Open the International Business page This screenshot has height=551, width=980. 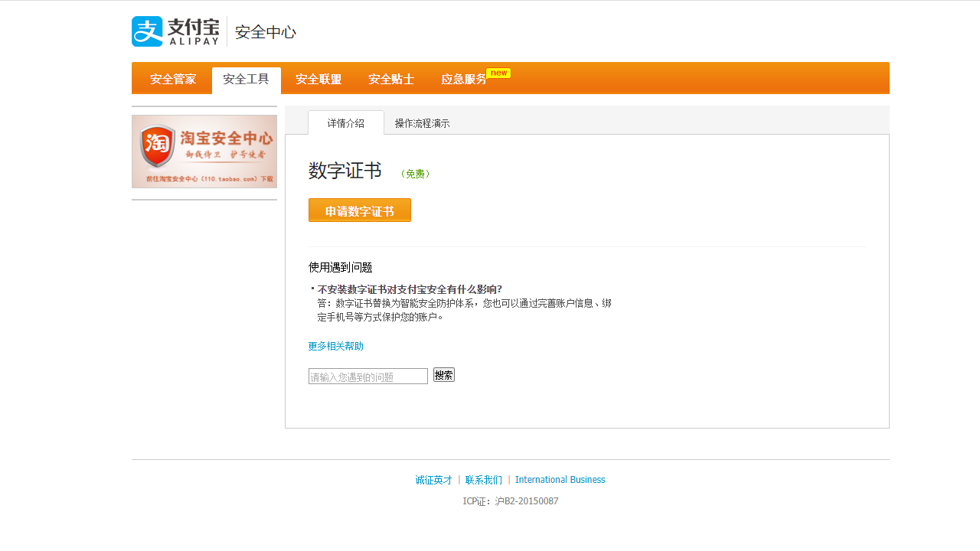(560, 479)
